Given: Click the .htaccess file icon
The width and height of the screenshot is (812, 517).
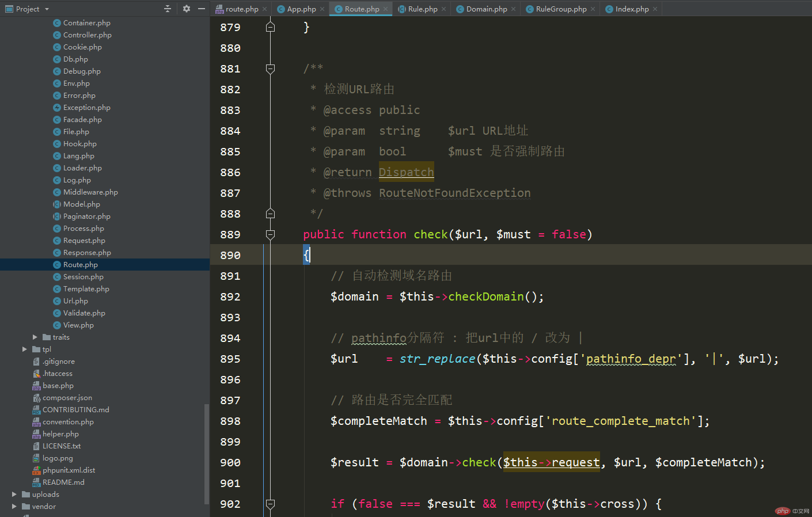Looking at the screenshot, I should (x=36, y=374).
